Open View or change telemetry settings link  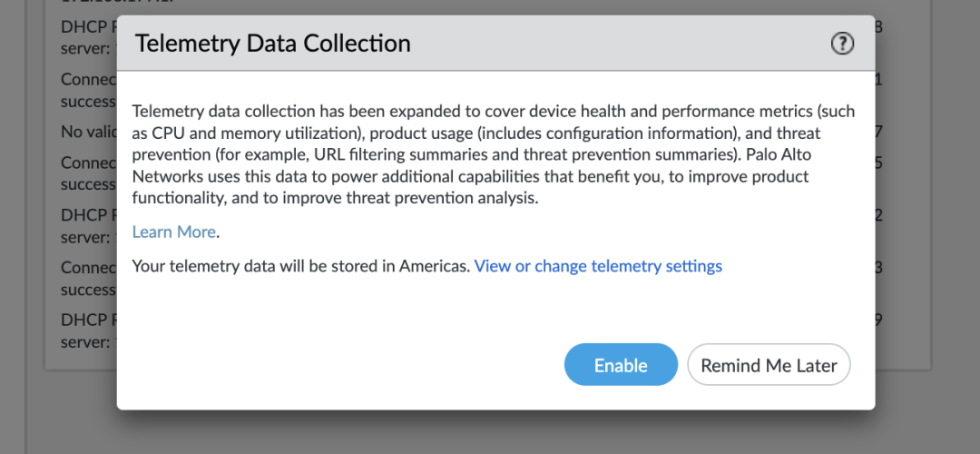coord(598,266)
